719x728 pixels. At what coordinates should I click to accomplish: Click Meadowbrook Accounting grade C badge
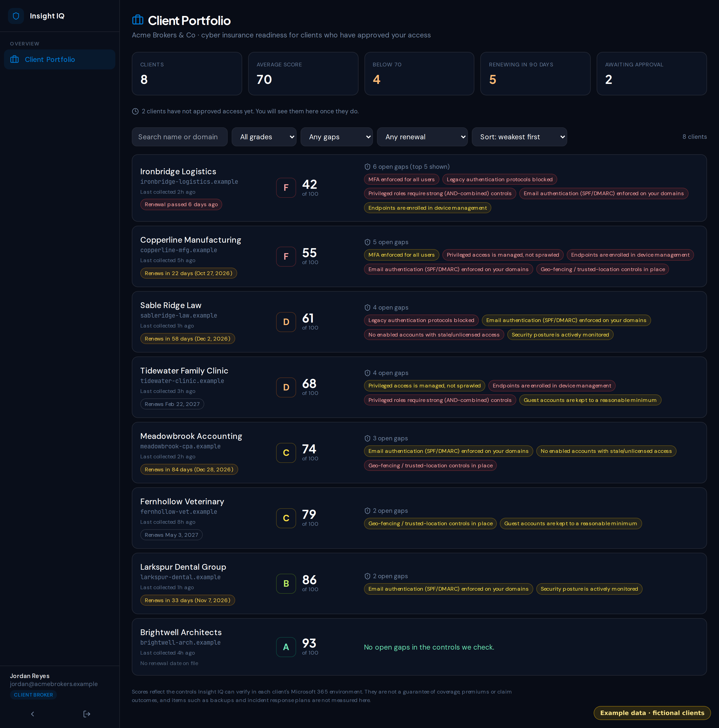pos(286,453)
